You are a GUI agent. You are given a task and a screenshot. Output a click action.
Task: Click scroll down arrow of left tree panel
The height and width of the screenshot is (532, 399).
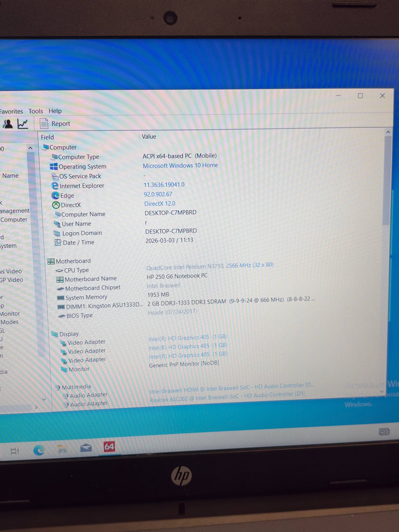(44, 399)
